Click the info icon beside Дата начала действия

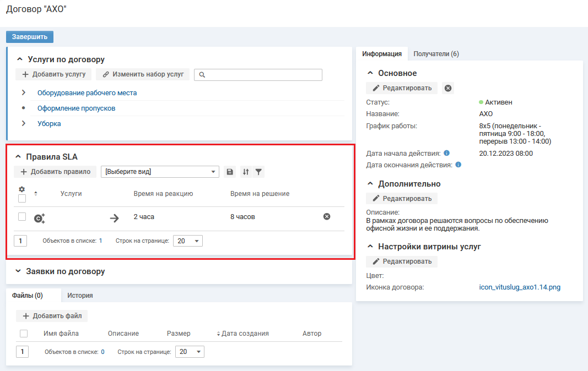coord(447,153)
